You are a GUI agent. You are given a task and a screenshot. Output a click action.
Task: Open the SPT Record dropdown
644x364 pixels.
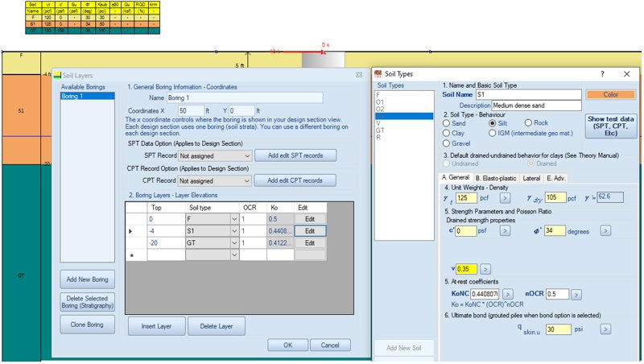[x=215, y=155]
